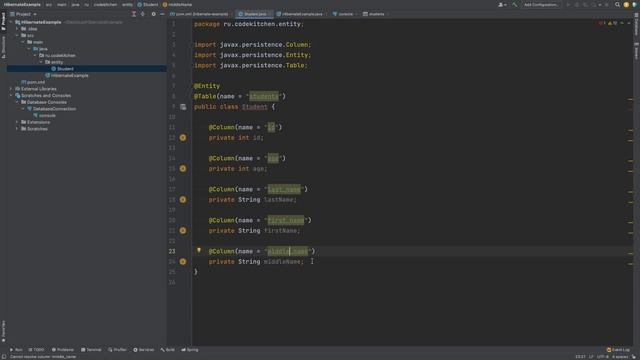Open the TODO tool window
The image size is (640, 360).
coord(36,350)
